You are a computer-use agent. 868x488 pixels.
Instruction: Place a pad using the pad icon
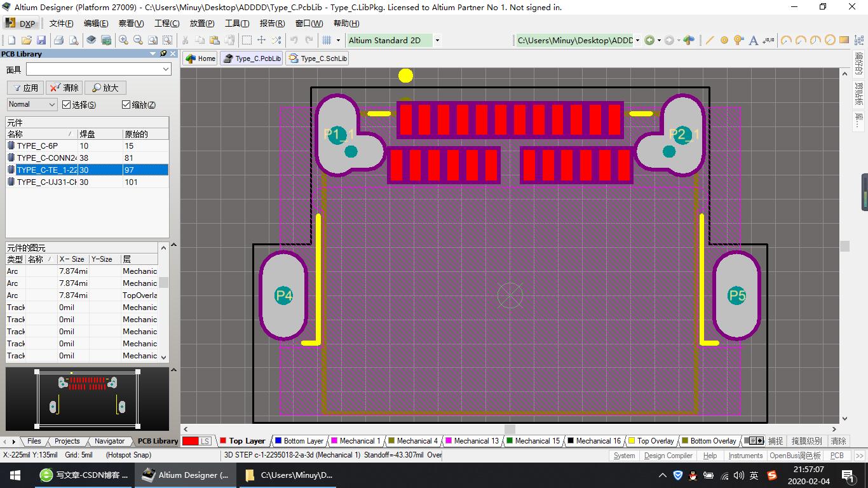point(724,40)
